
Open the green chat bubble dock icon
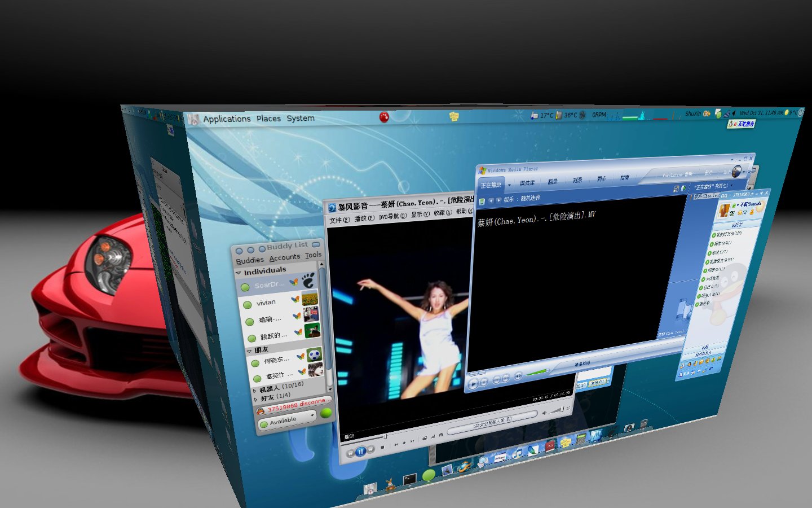[x=429, y=475]
